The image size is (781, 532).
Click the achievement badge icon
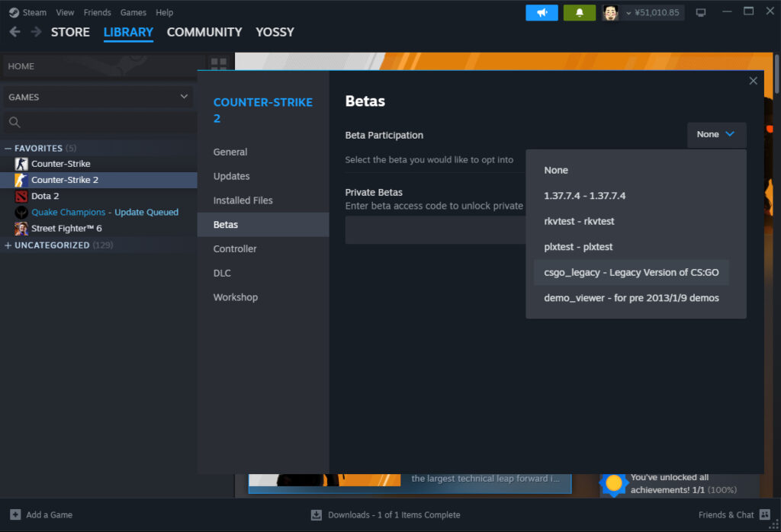click(x=614, y=483)
